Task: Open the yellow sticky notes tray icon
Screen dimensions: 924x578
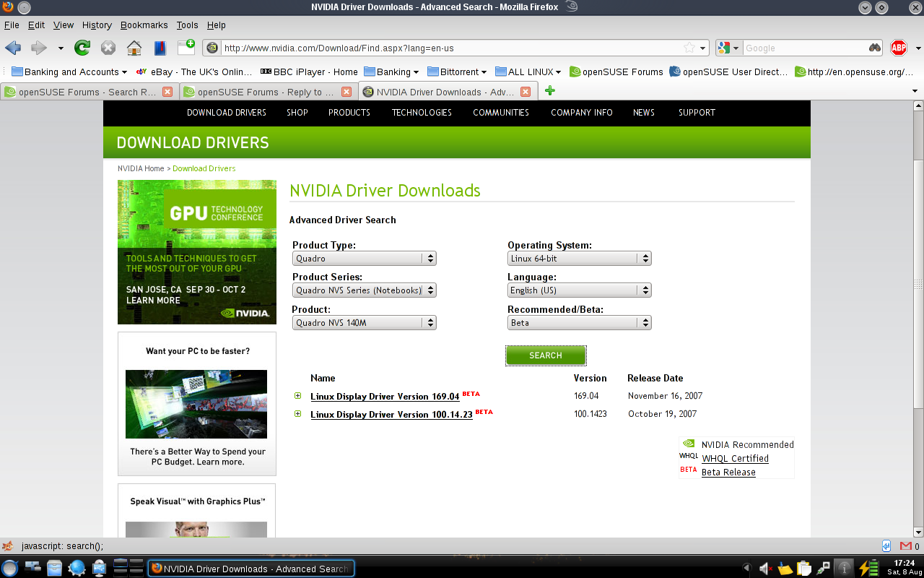Action: click(x=785, y=569)
